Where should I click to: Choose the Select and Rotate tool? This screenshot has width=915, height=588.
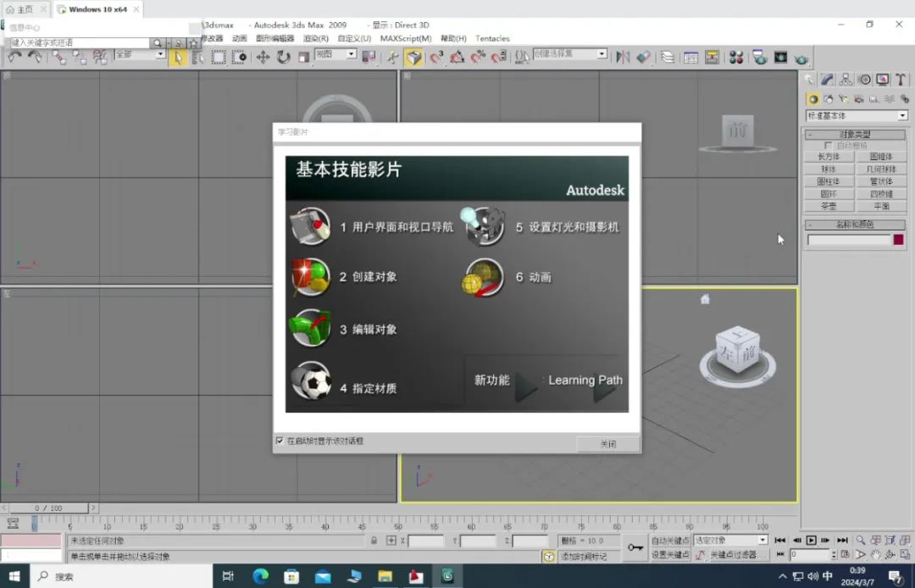click(x=284, y=57)
